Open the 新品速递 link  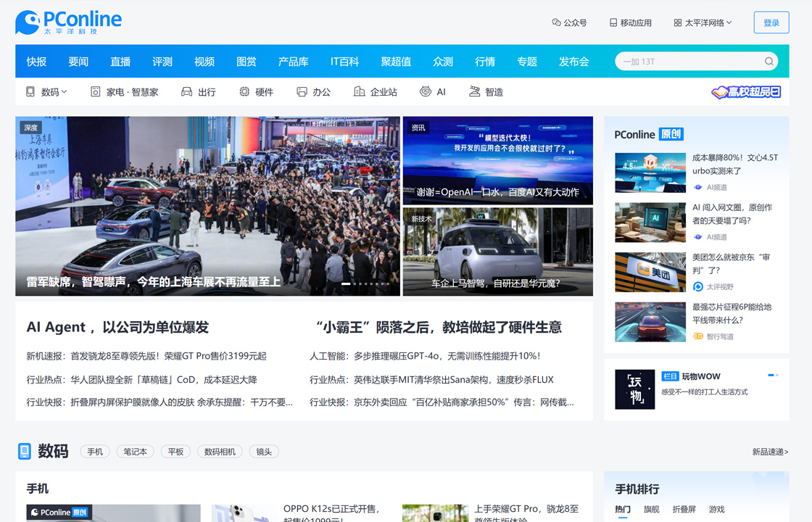coord(770,452)
